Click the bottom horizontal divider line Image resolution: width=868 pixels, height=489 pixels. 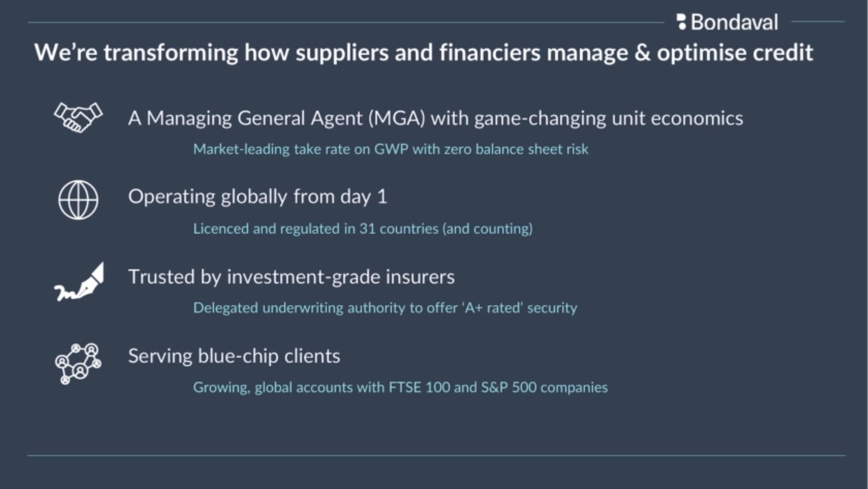pyautogui.click(x=436, y=456)
